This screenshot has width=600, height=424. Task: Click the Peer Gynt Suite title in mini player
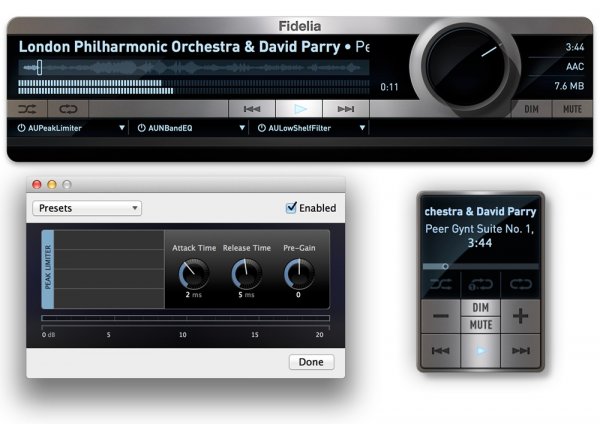480,229
